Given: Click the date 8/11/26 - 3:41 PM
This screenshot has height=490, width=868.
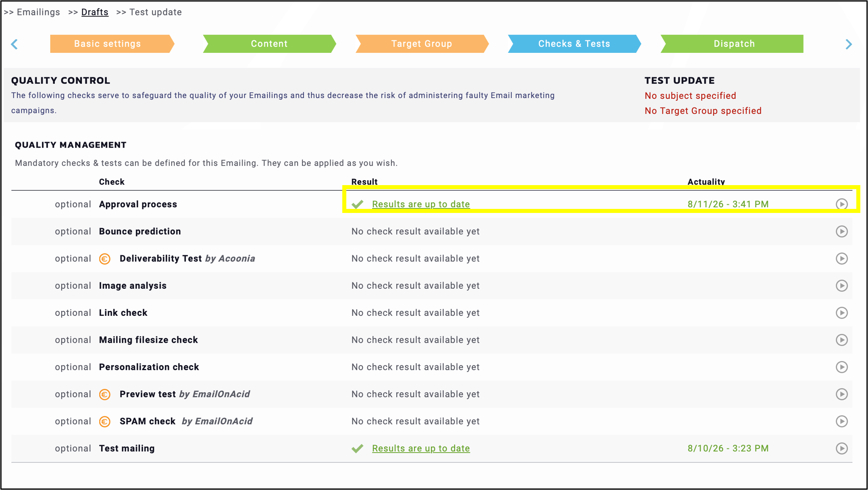Looking at the screenshot, I should pos(728,204).
